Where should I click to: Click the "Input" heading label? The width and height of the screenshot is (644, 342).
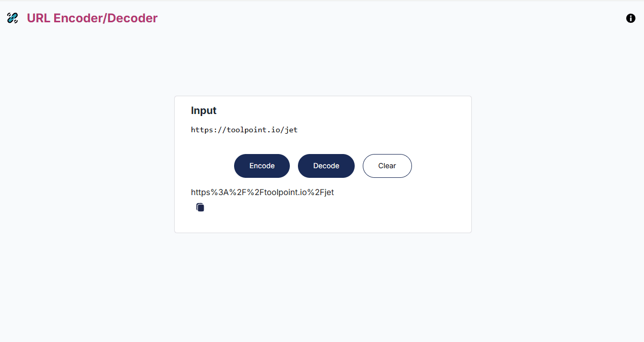(x=203, y=110)
